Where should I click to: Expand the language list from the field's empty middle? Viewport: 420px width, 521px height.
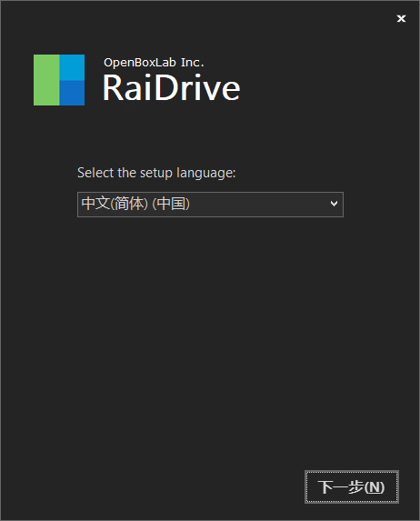pos(259,205)
